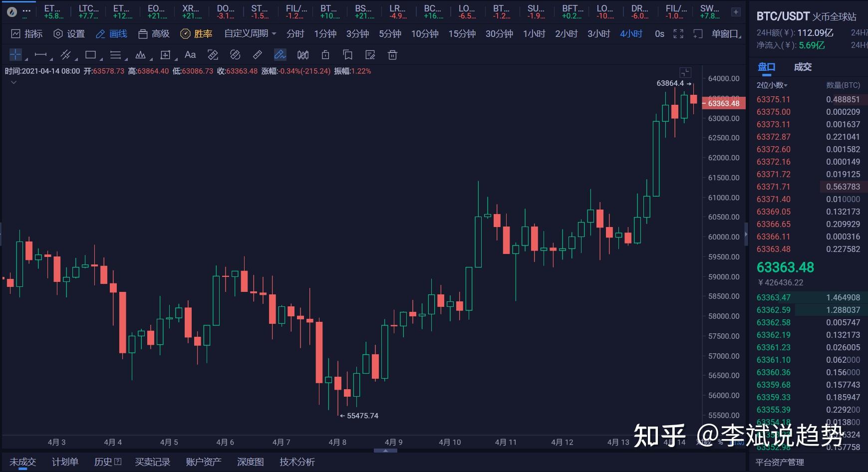
Task: Switch to 成交 trades tab
Action: point(803,67)
